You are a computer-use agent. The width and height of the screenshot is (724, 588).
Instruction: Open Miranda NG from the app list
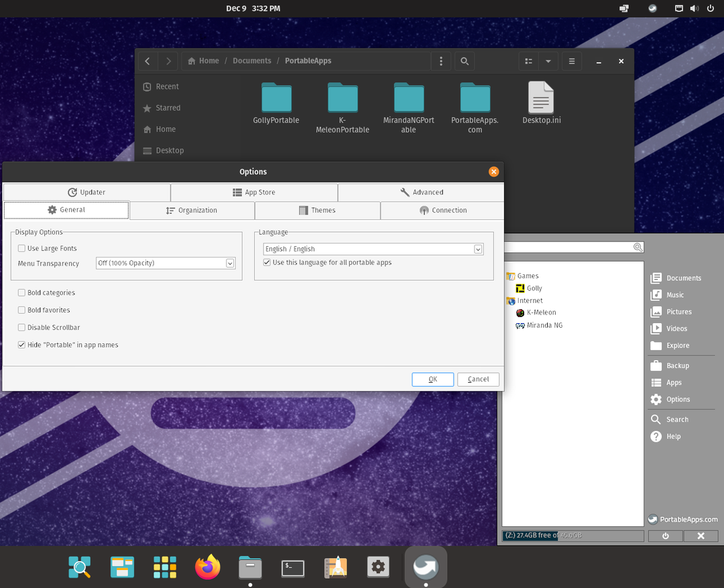tap(544, 325)
